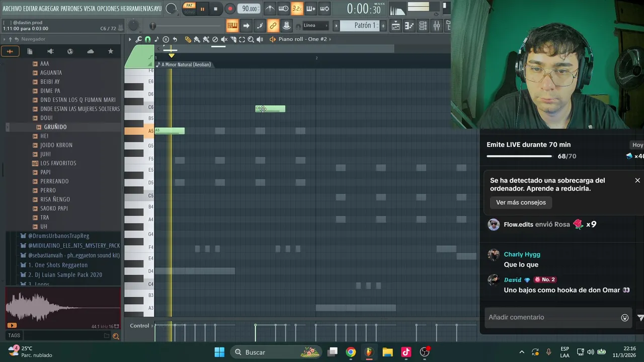Select the zoom magnifier tool in piano roll
This screenshot has width=644, height=362.
click(251, 39)
